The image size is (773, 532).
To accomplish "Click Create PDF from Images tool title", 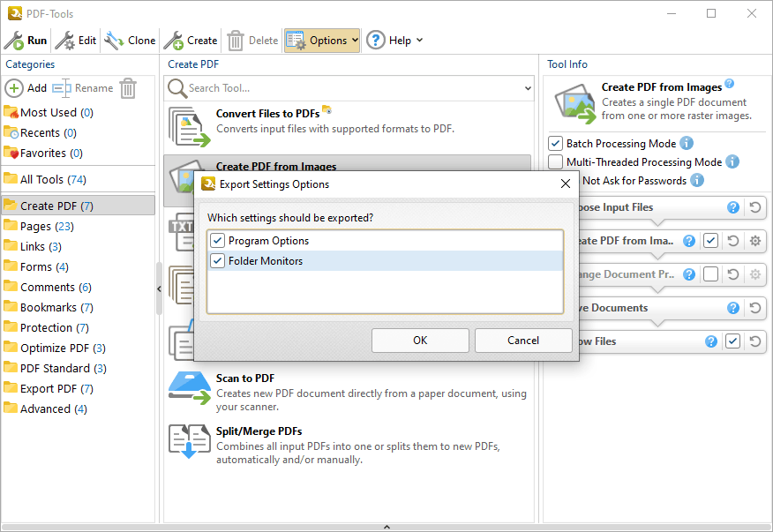I will 276,166.
